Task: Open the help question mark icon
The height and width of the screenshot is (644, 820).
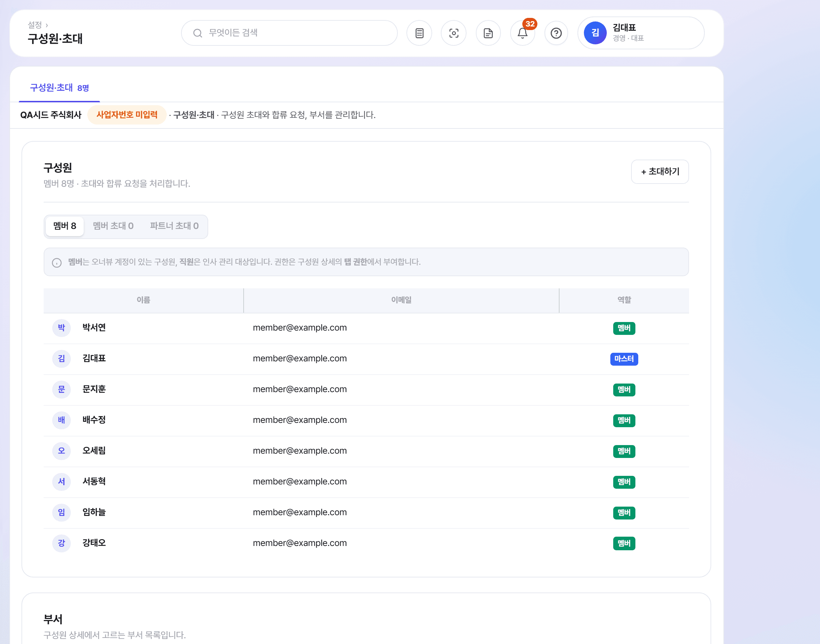Action: (556, 33)
